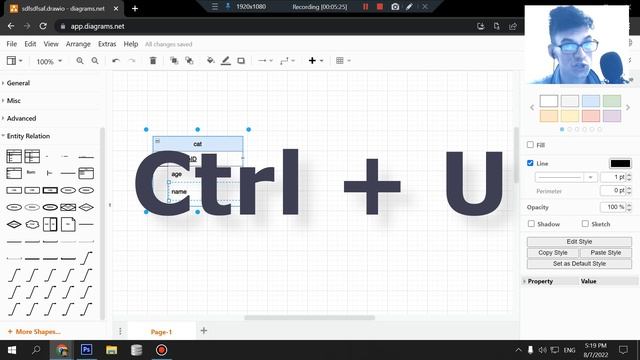Viewport: 640px width, 360px height.
Task: Open the File menu
Action: point(11,44)
